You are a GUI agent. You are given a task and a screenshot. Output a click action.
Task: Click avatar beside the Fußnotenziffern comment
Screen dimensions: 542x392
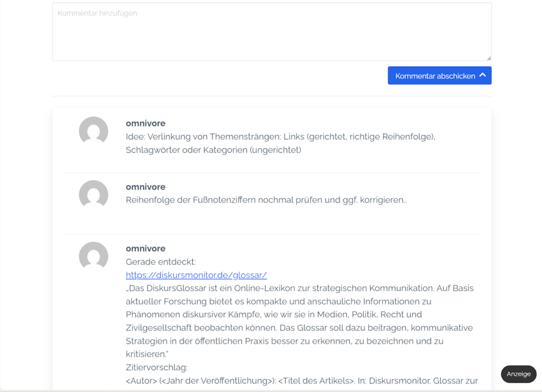[94, 195]
